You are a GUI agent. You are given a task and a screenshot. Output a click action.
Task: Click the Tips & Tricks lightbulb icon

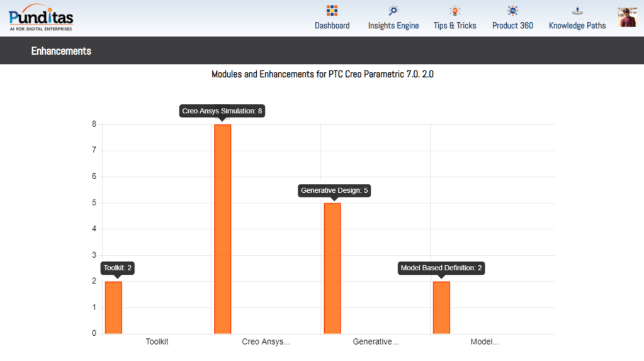[x=455, y=11]
